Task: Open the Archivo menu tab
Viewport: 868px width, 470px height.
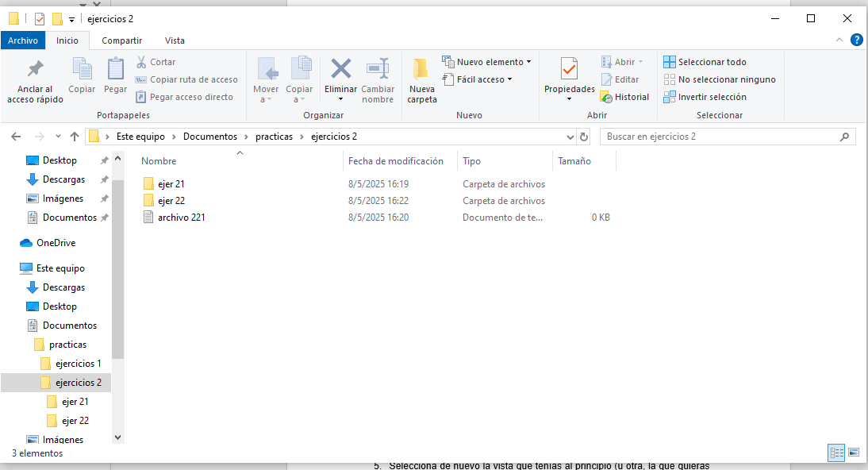Action: tap(23, 40)
